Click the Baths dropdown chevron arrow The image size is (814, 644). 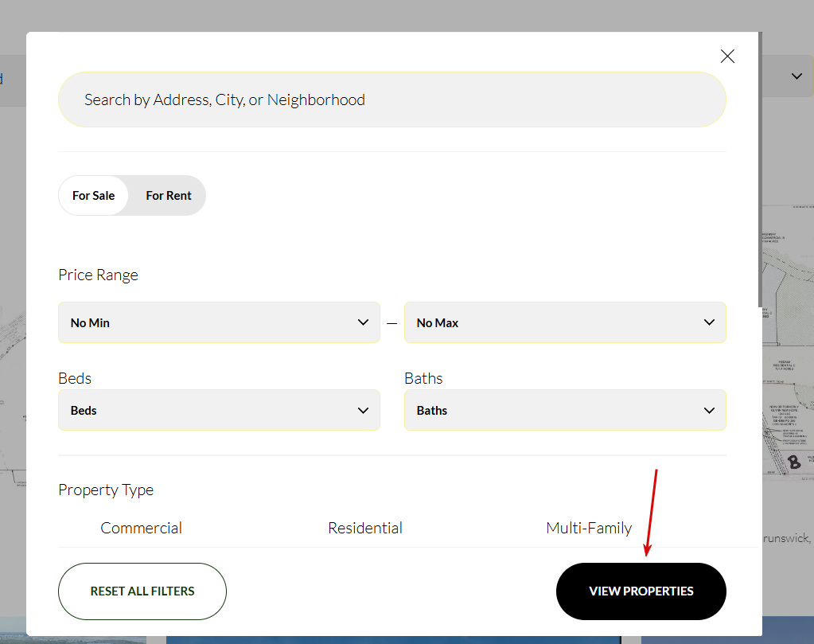[x=710, y=411]
